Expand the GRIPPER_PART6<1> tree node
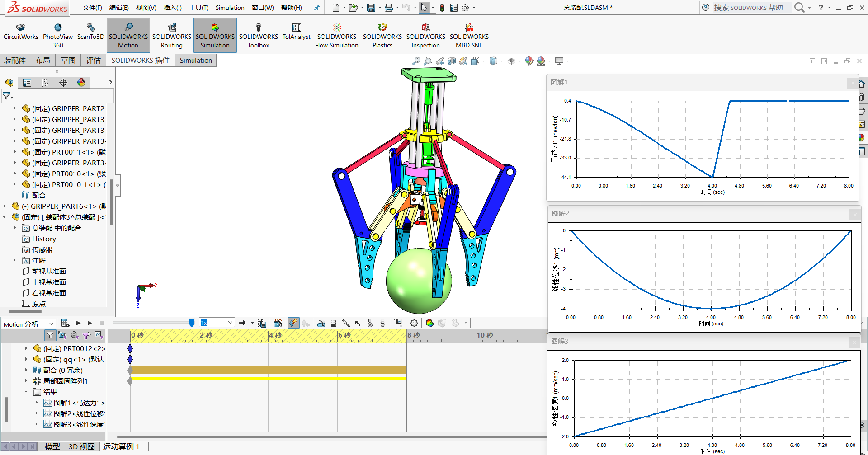Screen dimensions: 868x455 [5, 206]
